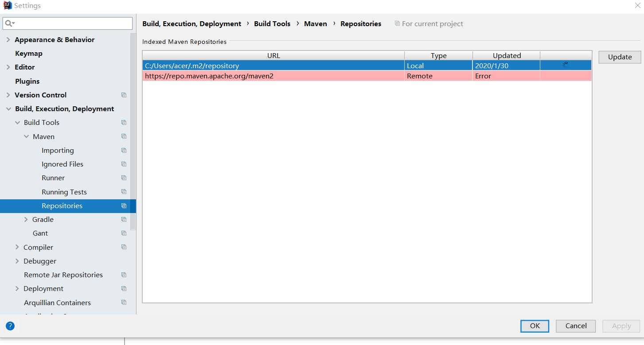Click the project-level icon beside Gant
This screenshot has height=345, width=644.
point(124,233)
